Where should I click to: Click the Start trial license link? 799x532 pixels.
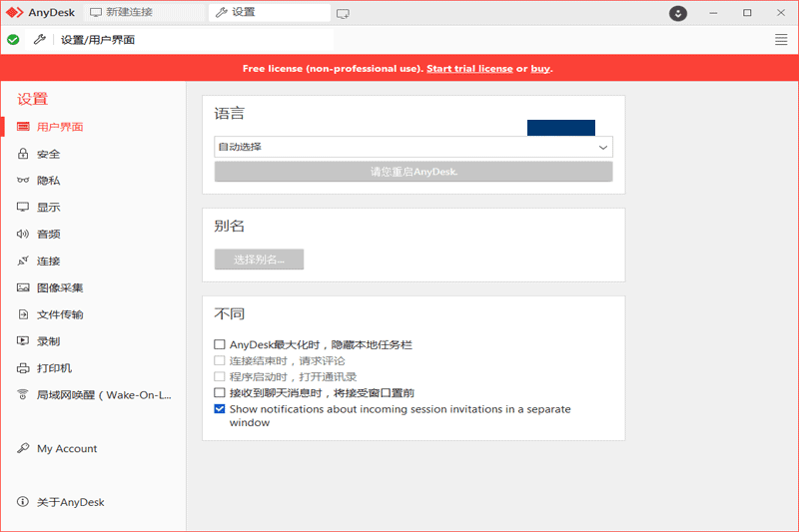pyautogui.click(x=469, y=69)
